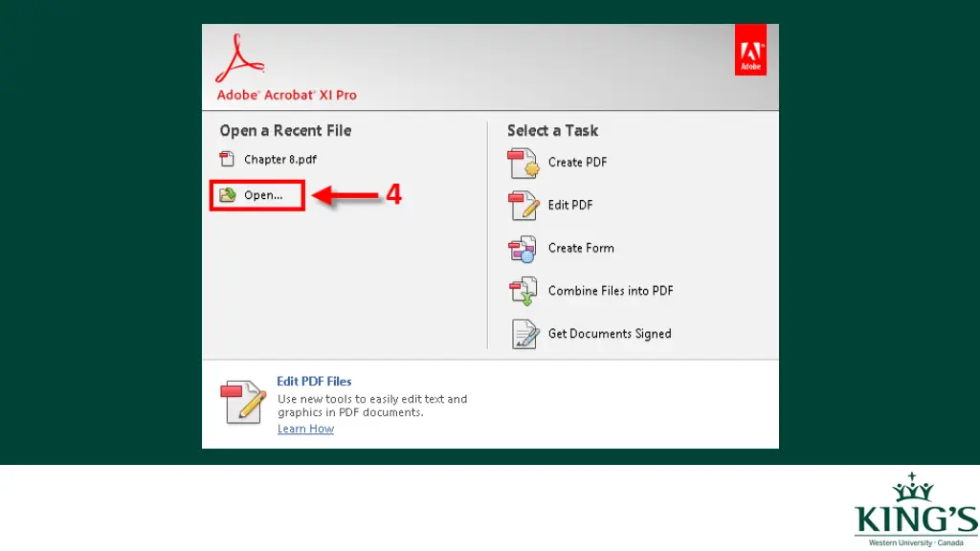Choose Open... to browse for a file
980x551 pixels.
tap(263, 195)
